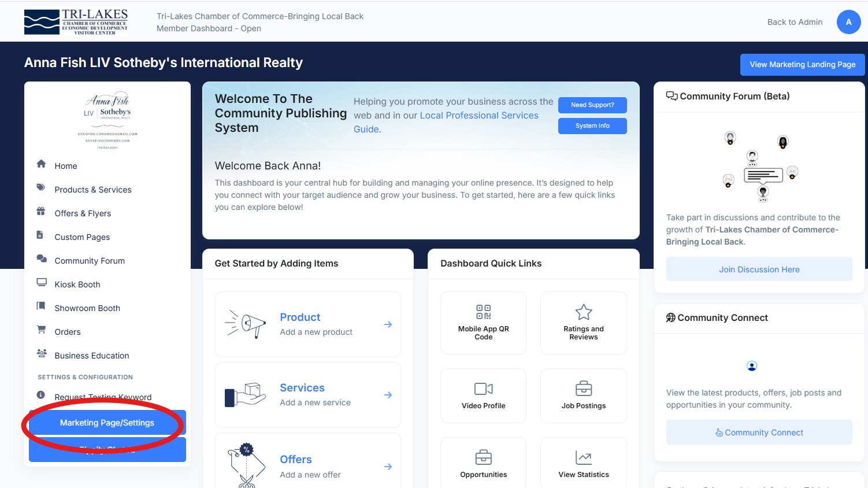Click the Mobile App QR Code icon
The height and width of the screenshot is (488, 868).
[x=484, y=312]
